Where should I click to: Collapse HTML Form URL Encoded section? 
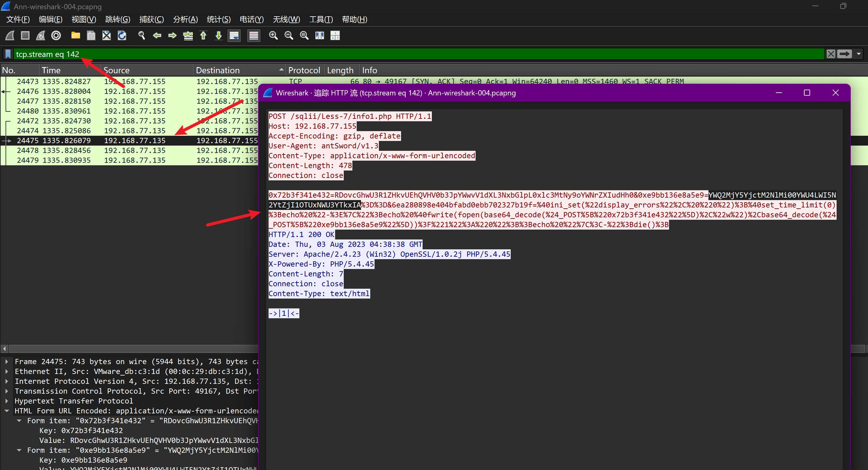pos(6,411)
